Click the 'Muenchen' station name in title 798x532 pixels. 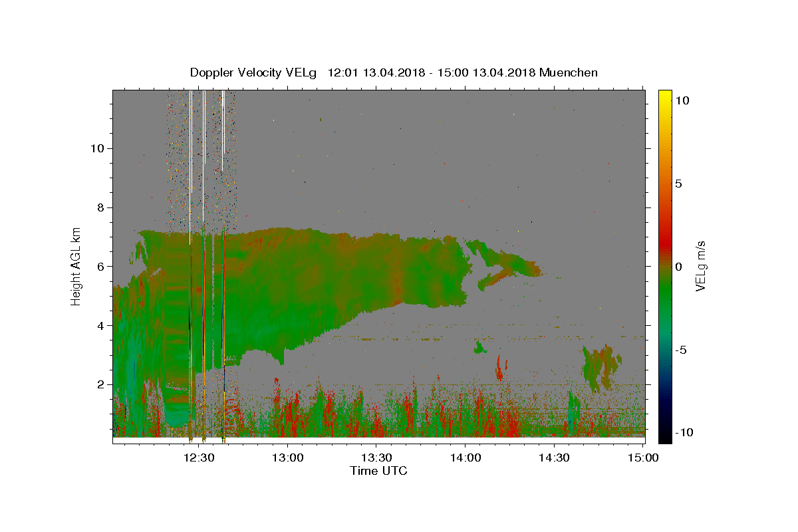(569, 72)
